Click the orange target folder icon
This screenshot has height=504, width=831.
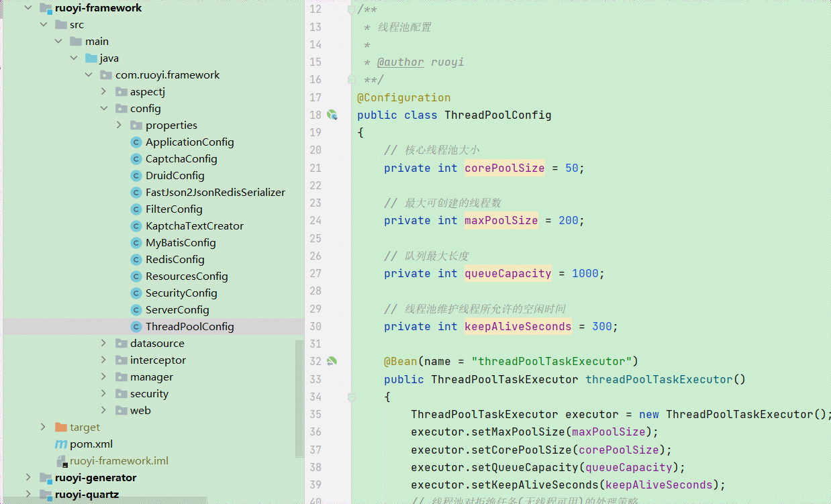(60, 427)
